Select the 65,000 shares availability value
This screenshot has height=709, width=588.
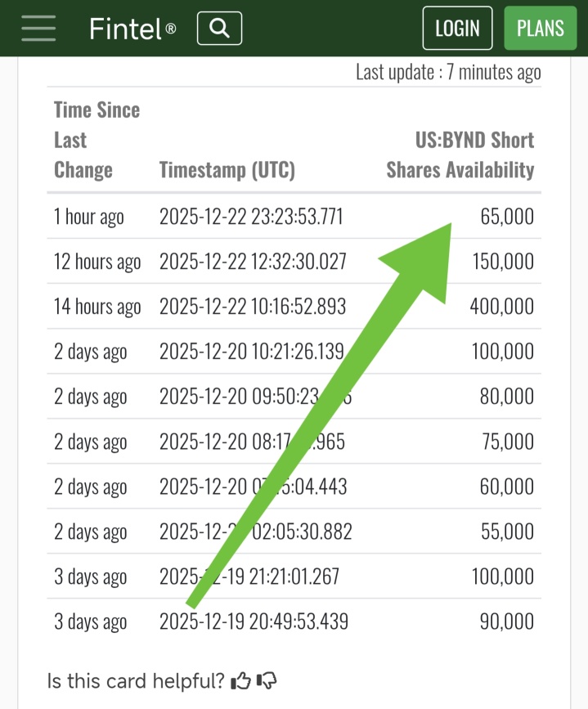[507, 216]
